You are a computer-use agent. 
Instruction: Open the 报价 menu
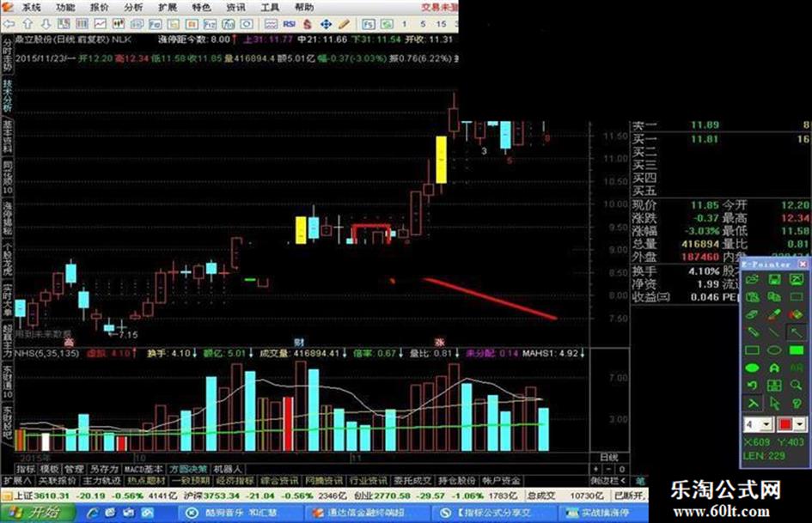point(99,7)
